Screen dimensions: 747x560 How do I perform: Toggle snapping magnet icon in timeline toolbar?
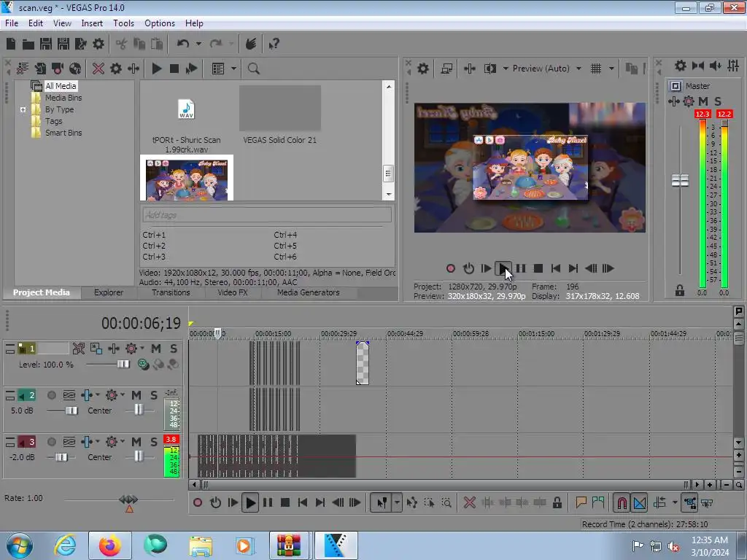pyautogui.click(x=622, y=503)
